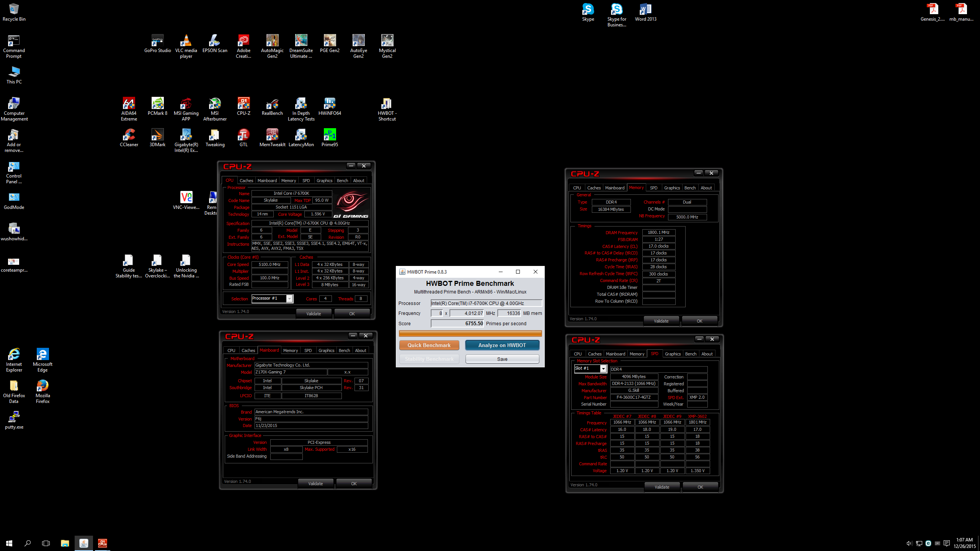Screen dimensions: 980x551
Task: Click Part Number F4-3600C17-4GTZ
Action: coord(634,398)
